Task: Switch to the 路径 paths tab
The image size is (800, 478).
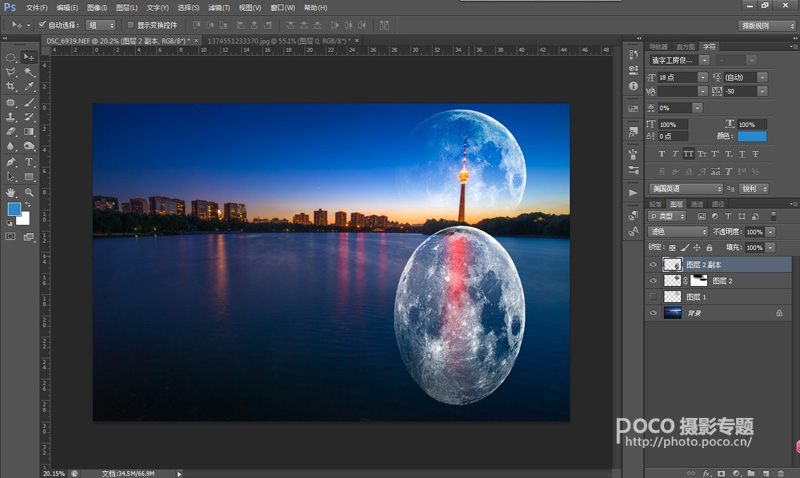Action: tap(718, 204)
